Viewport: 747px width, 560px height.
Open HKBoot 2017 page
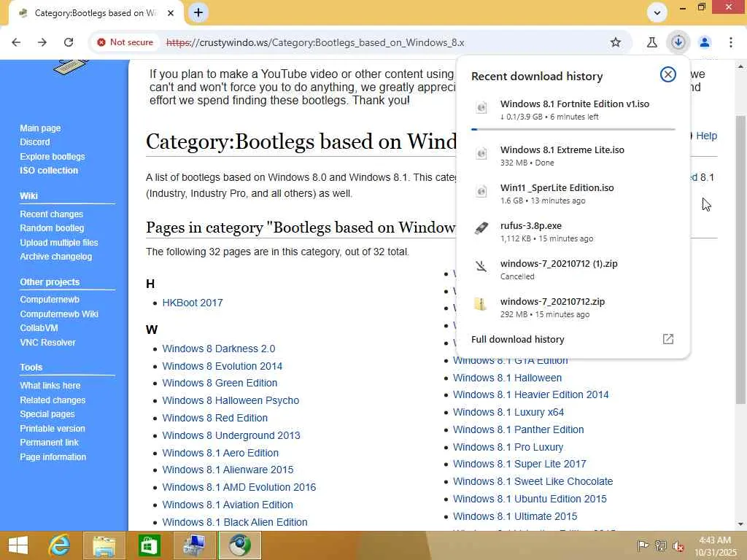193,303
